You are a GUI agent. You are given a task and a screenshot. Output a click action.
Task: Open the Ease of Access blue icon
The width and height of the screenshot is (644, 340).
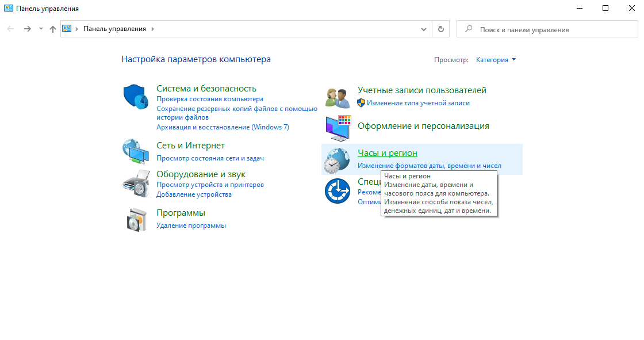coord(337,191)
